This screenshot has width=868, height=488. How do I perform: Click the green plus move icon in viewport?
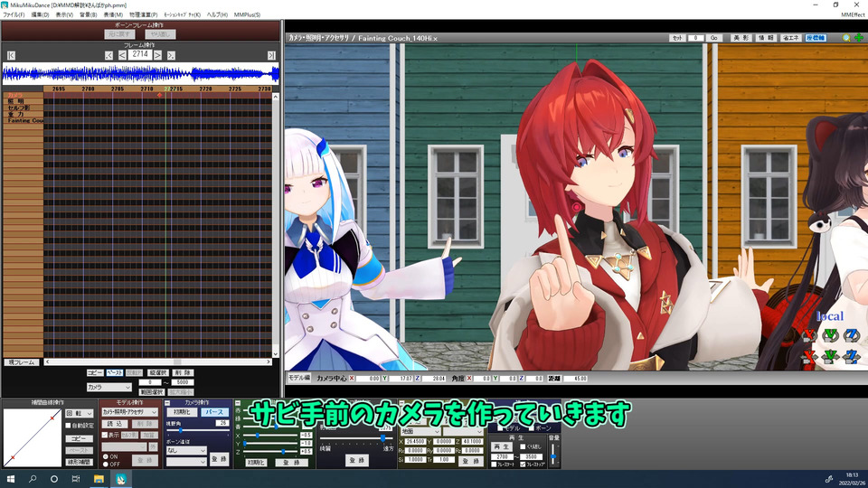[x=859, y=38]
